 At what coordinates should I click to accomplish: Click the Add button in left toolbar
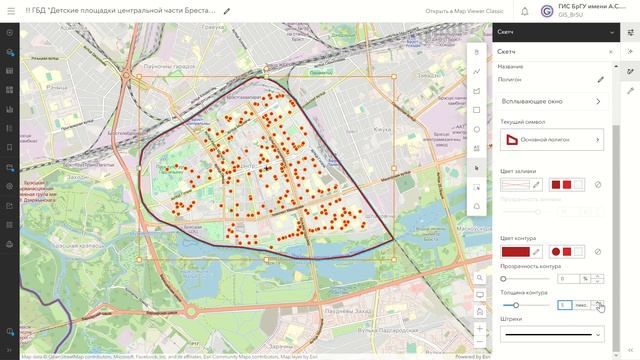coord(10,33)
